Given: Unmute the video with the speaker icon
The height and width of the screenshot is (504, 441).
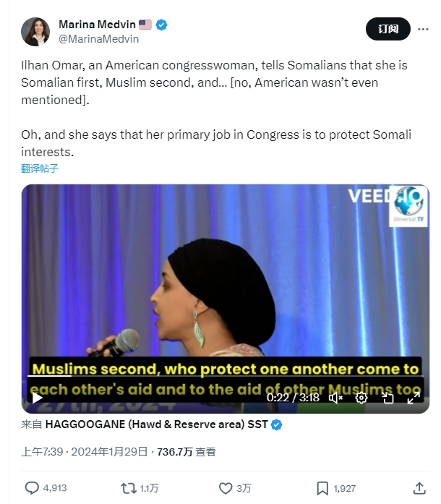Looking at the screenshot, I should point(335,398).
